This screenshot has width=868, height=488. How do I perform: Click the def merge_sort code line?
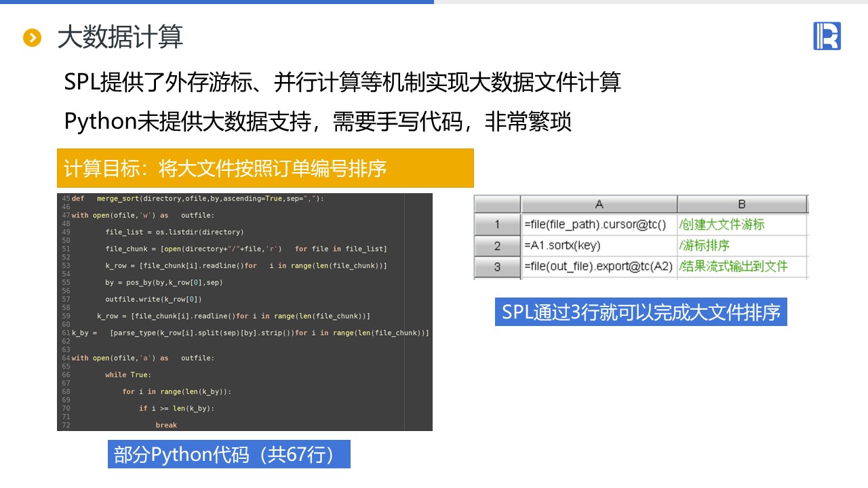coord(198,199)
